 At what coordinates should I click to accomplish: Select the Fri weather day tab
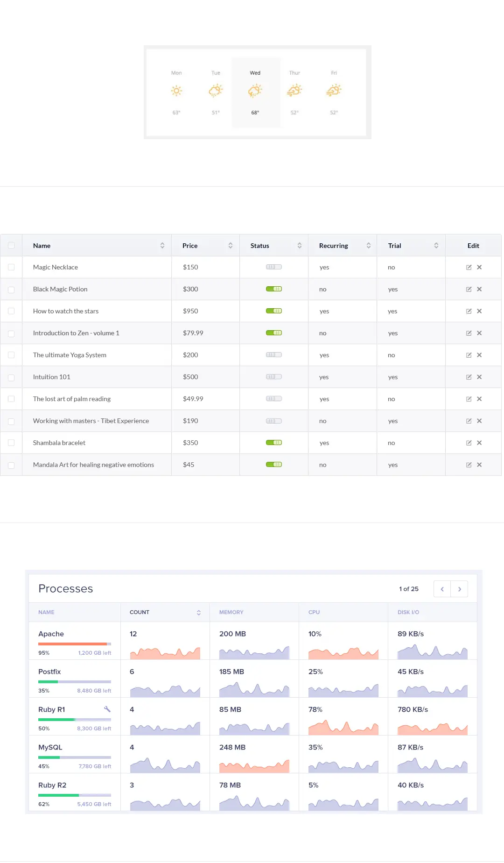click(x=334, y=92)
